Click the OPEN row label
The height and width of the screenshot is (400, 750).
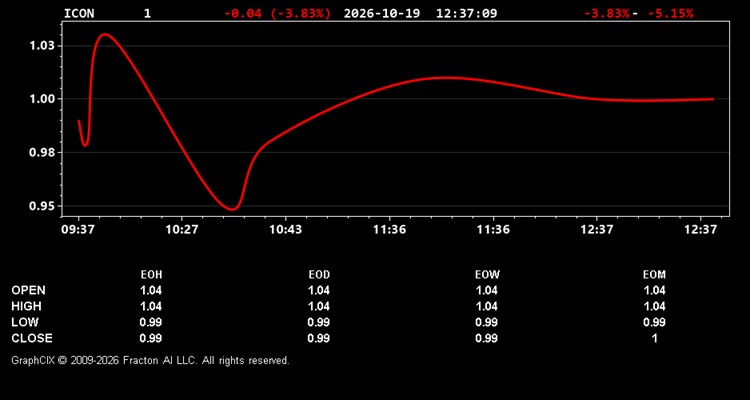click(29, 290)
